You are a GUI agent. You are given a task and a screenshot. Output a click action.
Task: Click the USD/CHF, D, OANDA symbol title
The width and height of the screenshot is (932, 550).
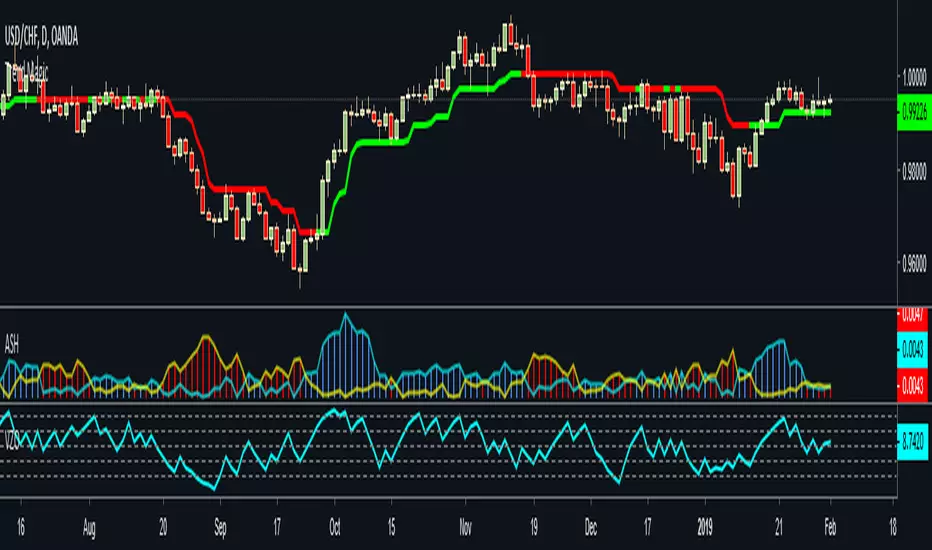coord(41,37)
